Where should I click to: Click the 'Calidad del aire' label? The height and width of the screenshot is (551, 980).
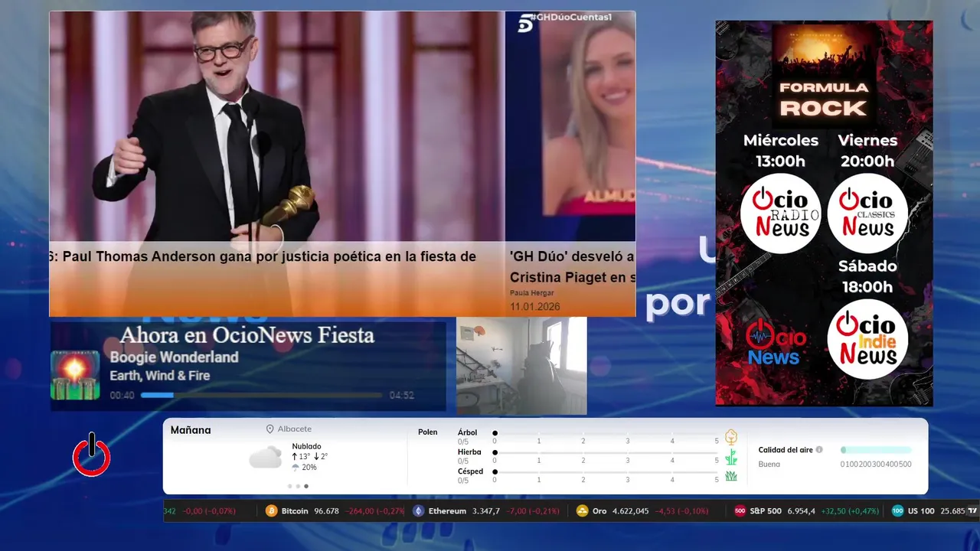click(x=786, y=450)
